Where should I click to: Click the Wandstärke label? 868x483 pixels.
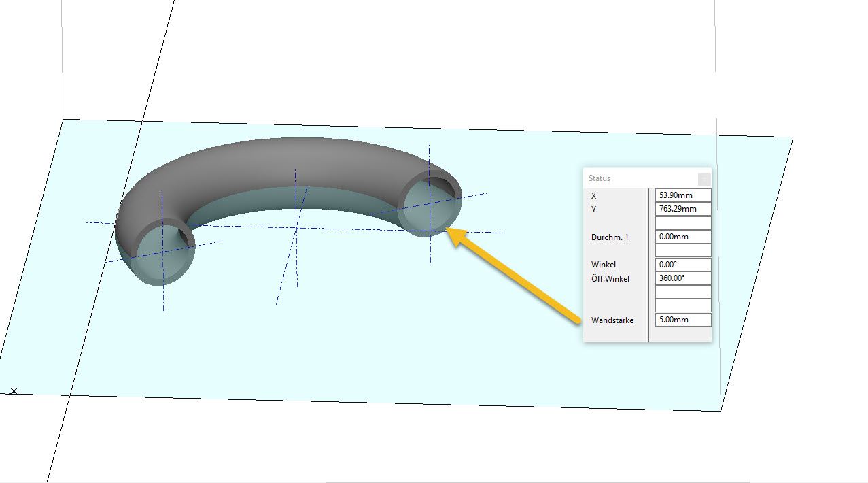[612, 320]
